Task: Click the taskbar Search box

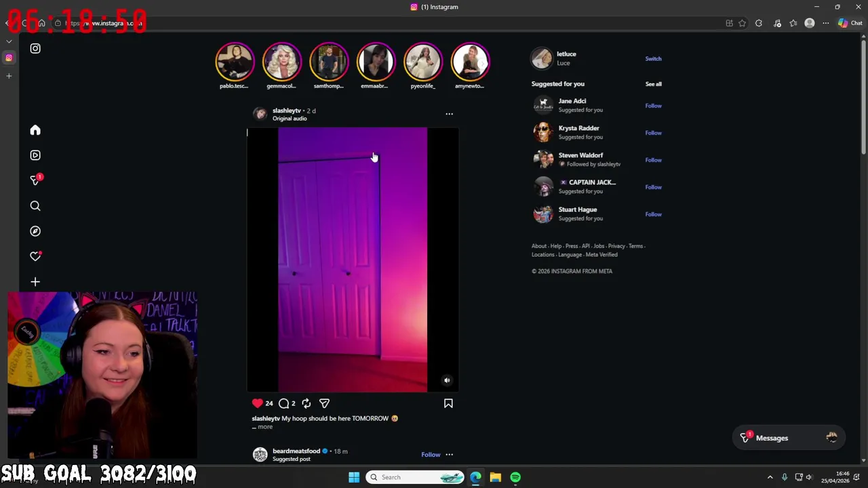Action: pyautogui.click(x=415, y=477)
